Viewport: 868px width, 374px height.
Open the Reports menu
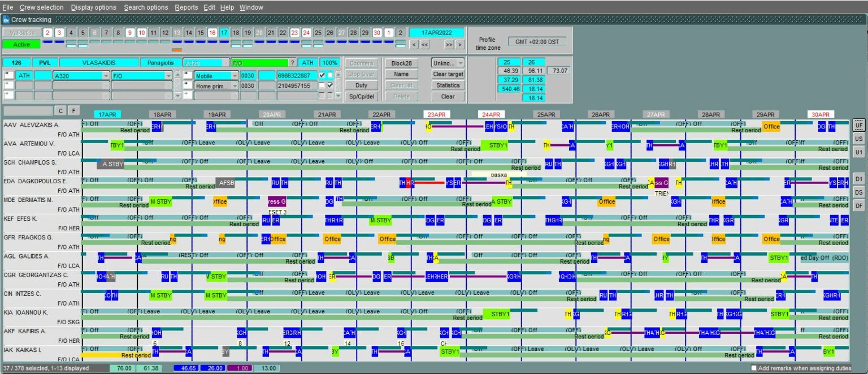tap(186, 7)
